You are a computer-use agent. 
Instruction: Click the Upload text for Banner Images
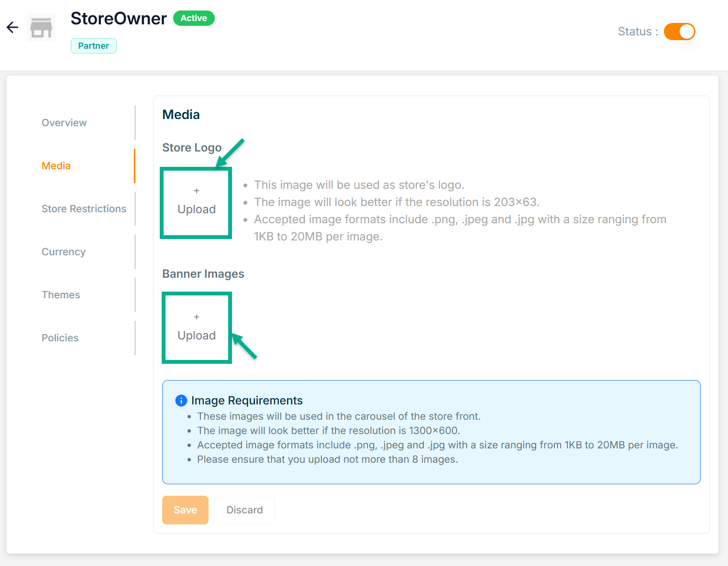click(x=197, y=336)
